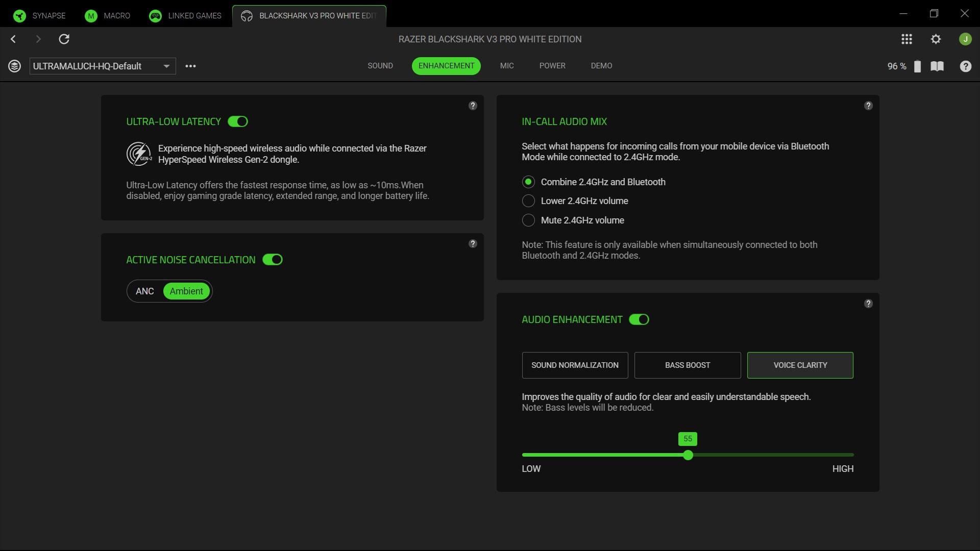The width and height of the screenshot is (980, 551).
Task: Select Sound Normalization enhancement
Action: tap(575, 365)
